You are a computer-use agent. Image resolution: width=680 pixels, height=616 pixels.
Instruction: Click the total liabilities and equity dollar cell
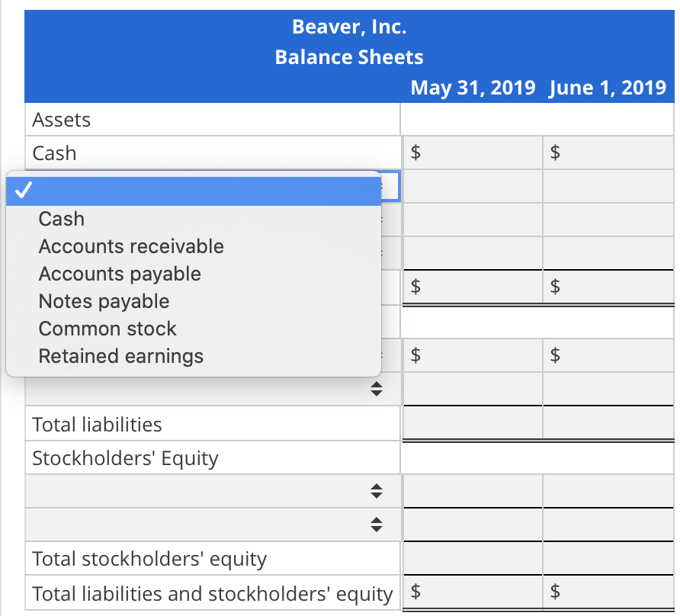[471, 592]
